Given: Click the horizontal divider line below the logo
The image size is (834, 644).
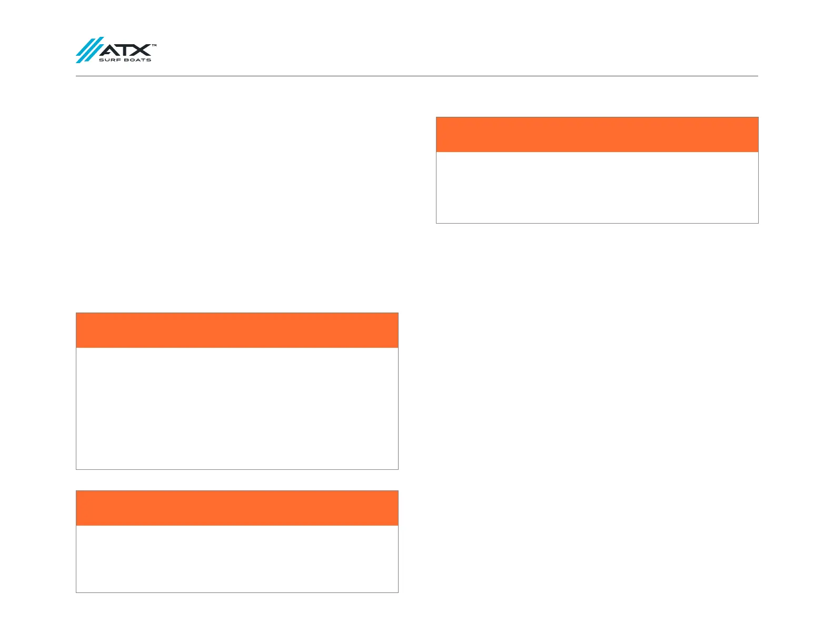Looking at the screenshot, I should coord(416,76).
